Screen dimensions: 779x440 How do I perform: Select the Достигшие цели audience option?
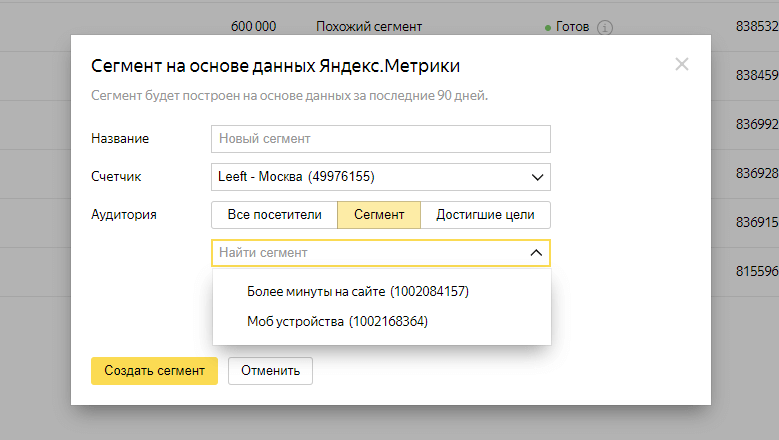(485, 215)
